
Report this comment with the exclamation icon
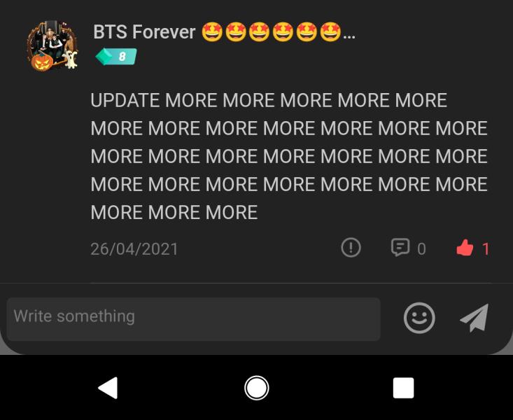tap(351, 248)
